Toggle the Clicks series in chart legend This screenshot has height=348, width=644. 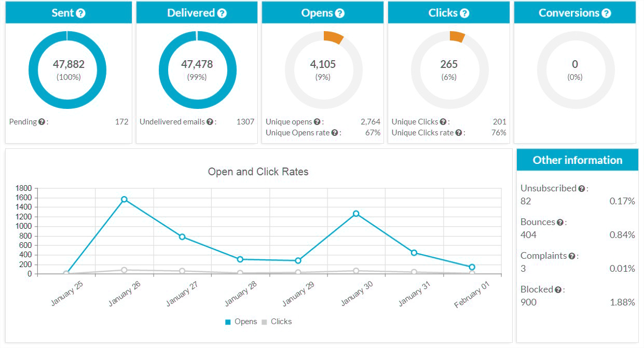(x=277, y=322)
